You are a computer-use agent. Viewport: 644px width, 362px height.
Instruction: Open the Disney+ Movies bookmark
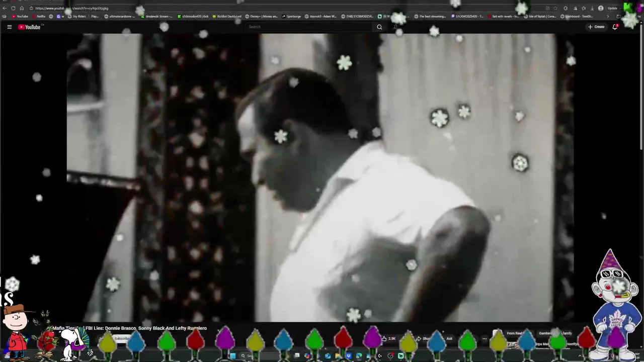click(x=262, y=17)
